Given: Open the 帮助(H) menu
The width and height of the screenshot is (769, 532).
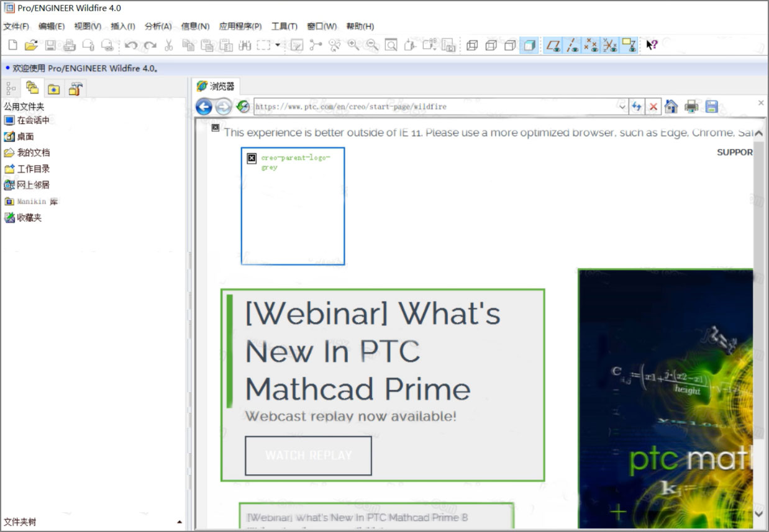Looking at the screenshot, I should 360,26.
